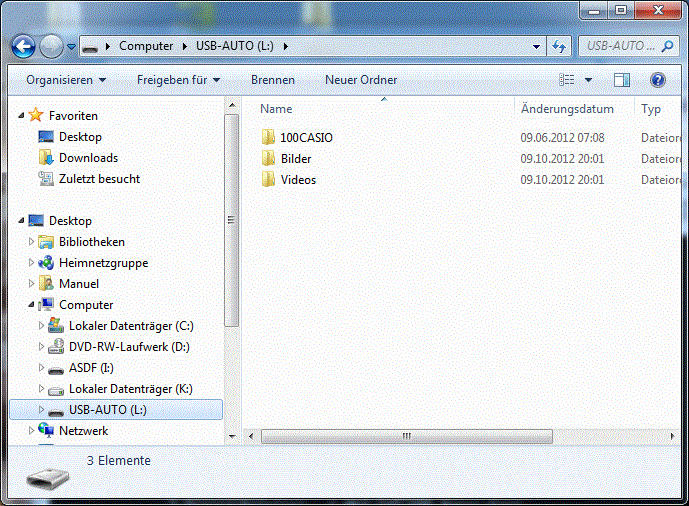Click the USB drive icon in details pane
The width and height of the screenshot is (689, 506).
tap(47, 478)
